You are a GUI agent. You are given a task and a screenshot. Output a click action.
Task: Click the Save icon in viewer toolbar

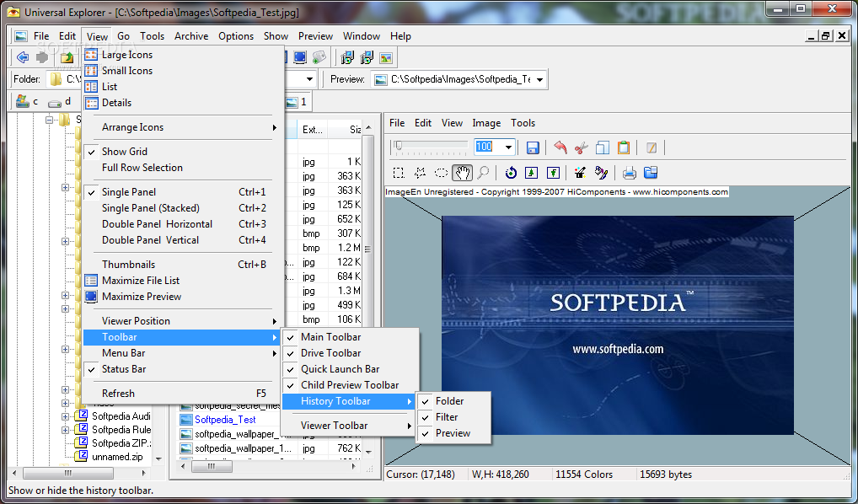point(533,147)
